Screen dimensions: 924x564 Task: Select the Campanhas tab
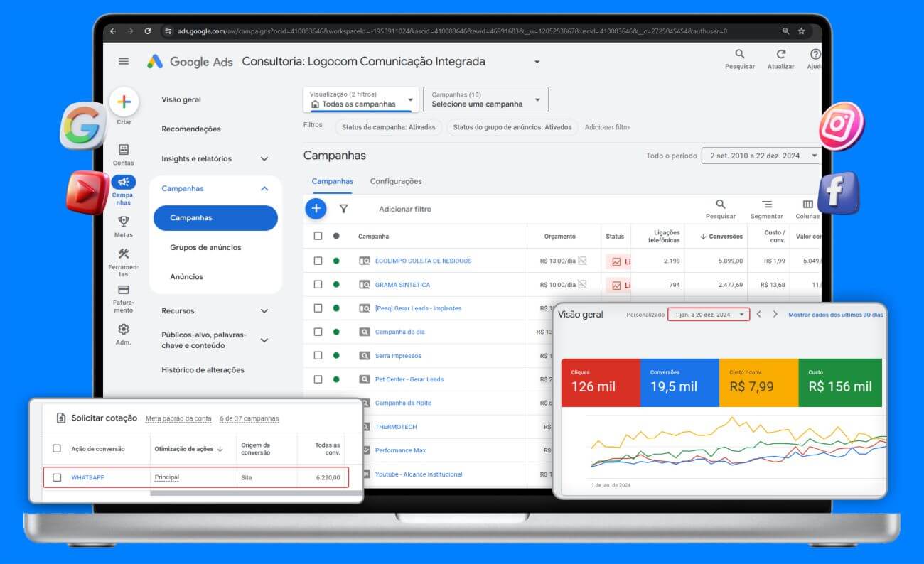pyautogui.click(x=333, y=181)
